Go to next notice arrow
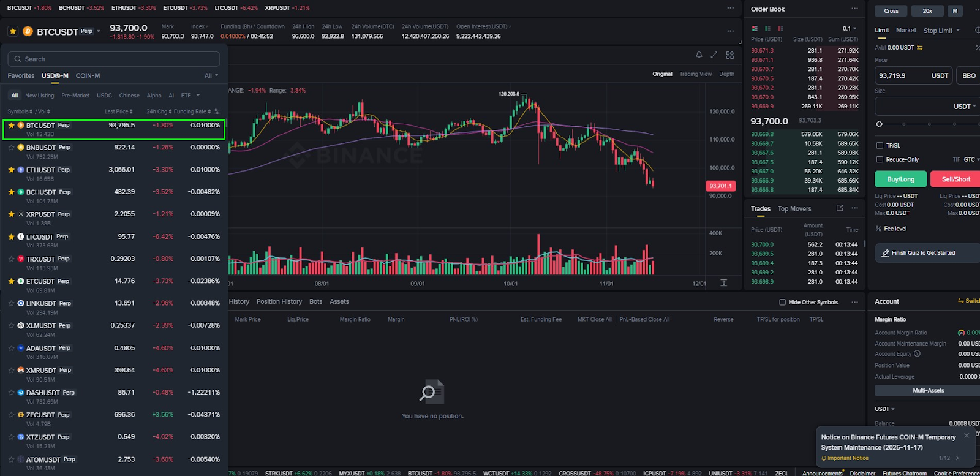 (957, 458)
